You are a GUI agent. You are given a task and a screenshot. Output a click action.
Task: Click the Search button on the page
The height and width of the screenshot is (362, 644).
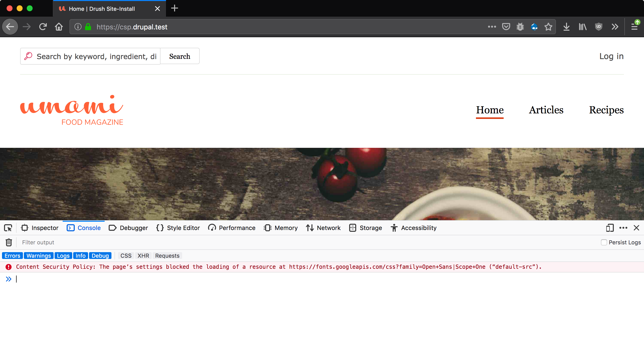tap(180, 56)
